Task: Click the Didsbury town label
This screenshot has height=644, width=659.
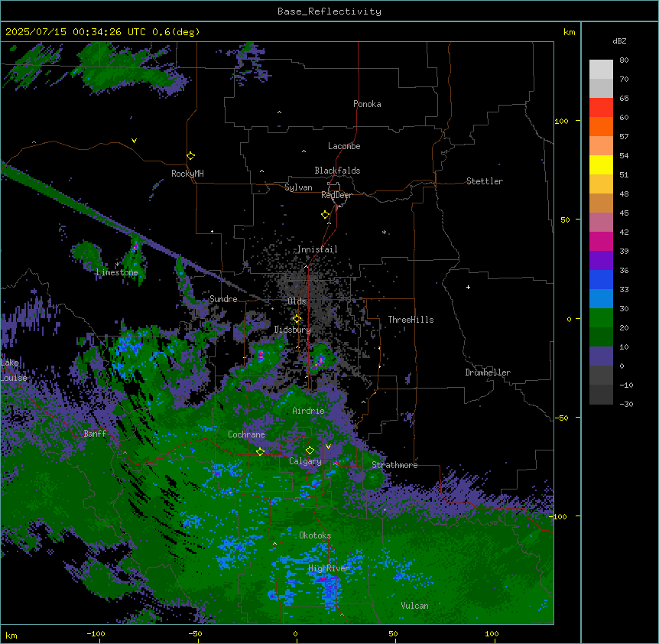Action: [292, 330]
